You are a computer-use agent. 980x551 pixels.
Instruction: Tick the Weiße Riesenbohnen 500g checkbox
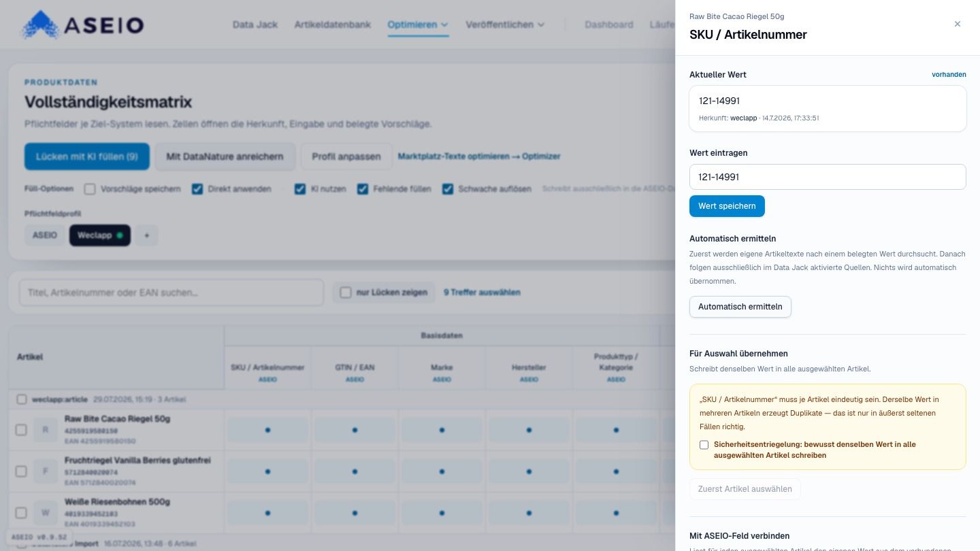tap(21, 512)
